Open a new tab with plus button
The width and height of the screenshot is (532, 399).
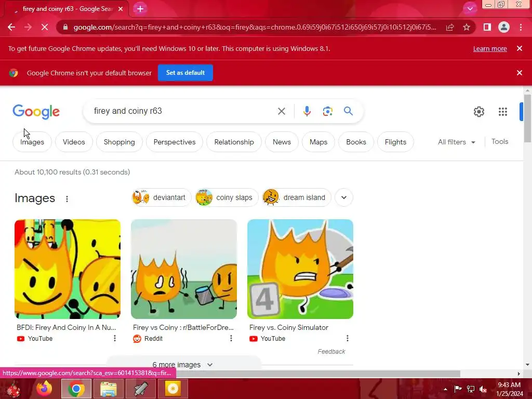click(140, 9)
